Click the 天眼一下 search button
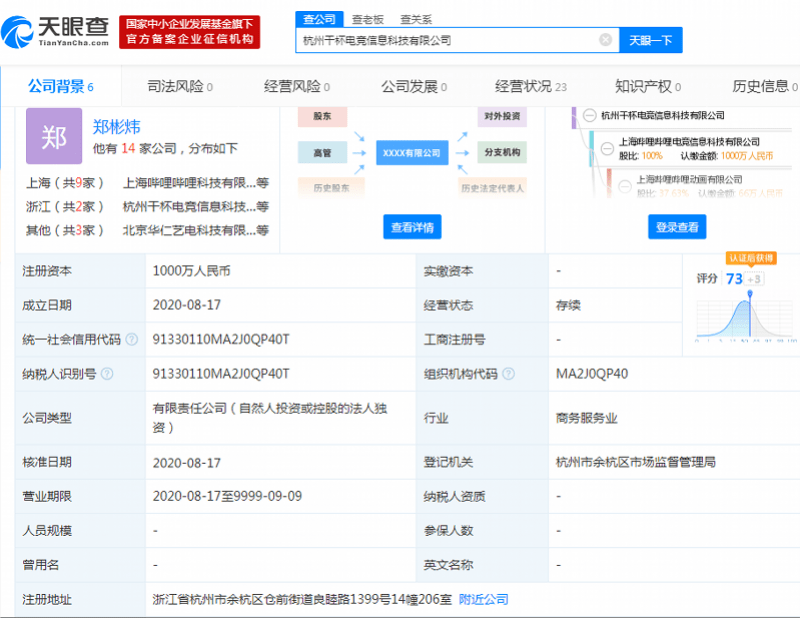Screen dimensions: 800x618 [651, 40]
